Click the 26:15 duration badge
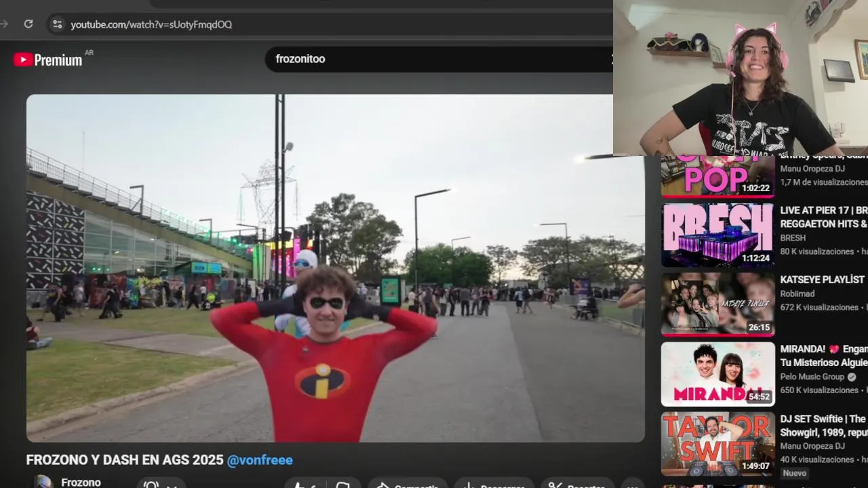 click(759, 327)
